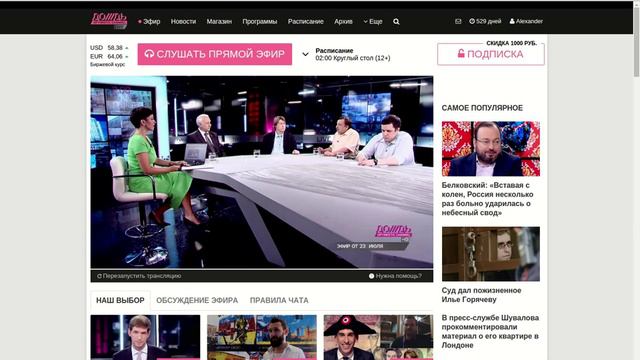Viewport: 640px width, 360px height.
Task: Open the Шувалова press-service headline
Action: (490, 331)
